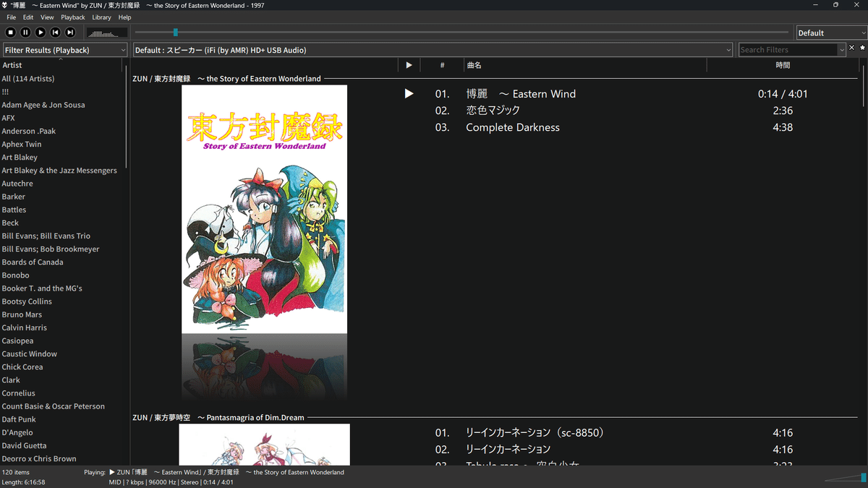This screenshot has width=868, height=488.
Task: Click the Pantasmagria of Dim.Dream album cover
Action: [264, 445]
